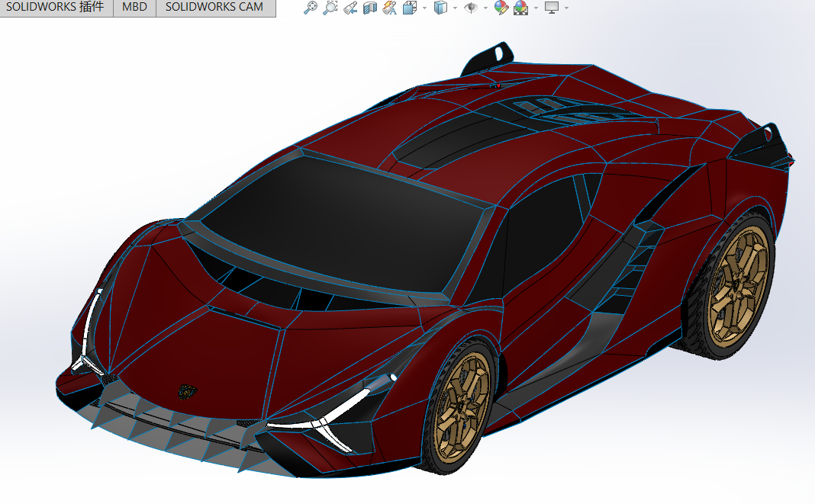Activate the Section View tool
815x504 pixels.
pos(369,8)
